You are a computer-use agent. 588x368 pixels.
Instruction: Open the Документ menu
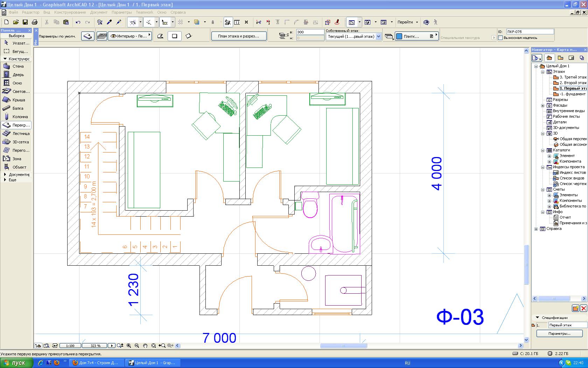click(x=99, y=12)
